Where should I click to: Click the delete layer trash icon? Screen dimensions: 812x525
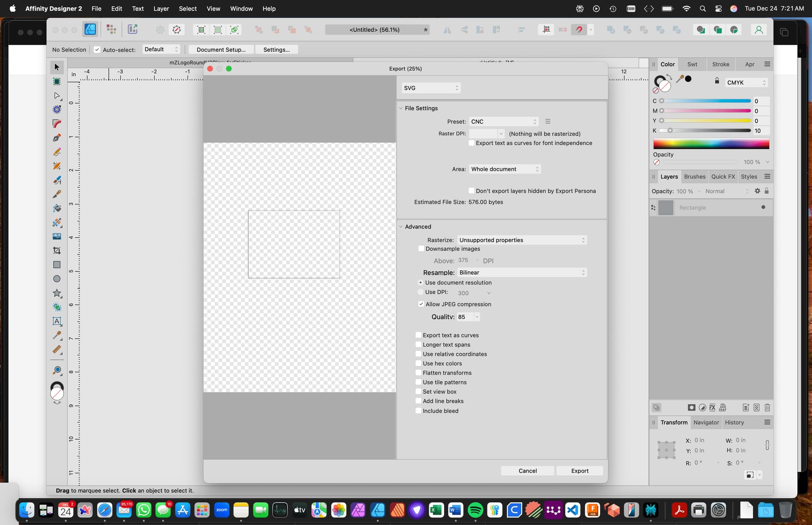(767, 407)
